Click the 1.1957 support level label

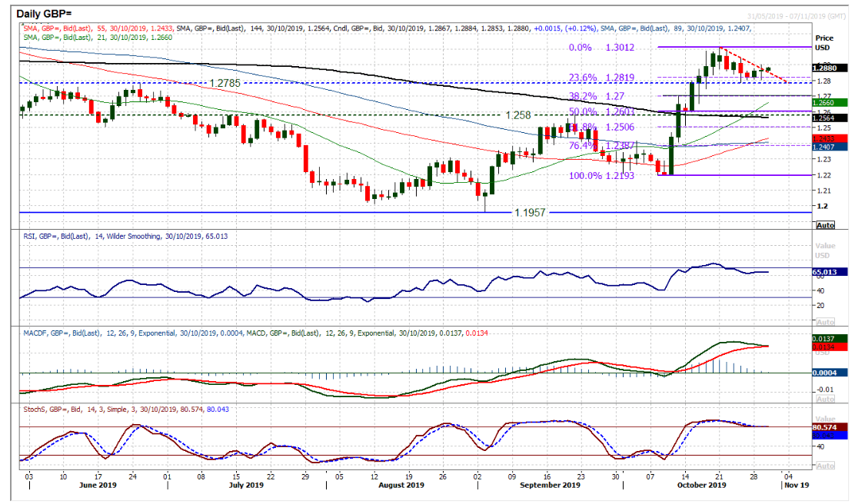click(x=531, y=213)
